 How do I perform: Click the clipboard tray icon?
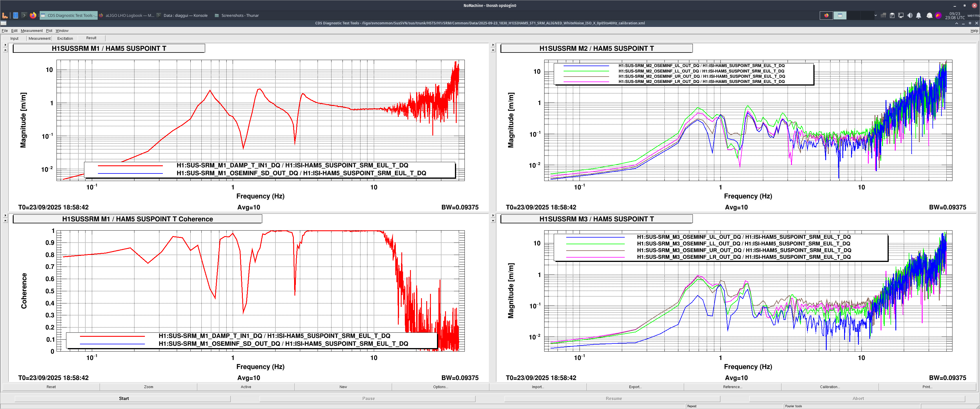pyautogui.click(x=892, y=15)
